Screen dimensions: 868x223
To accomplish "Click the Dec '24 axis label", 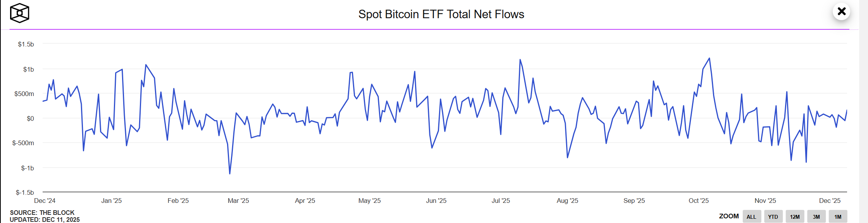I will click(x=45, y=201).
